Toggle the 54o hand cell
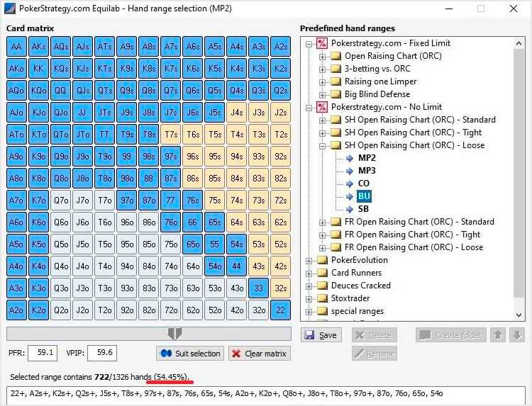Image resolution: width=532 pixels, height=406 pixels. click(x=214, y=266)
